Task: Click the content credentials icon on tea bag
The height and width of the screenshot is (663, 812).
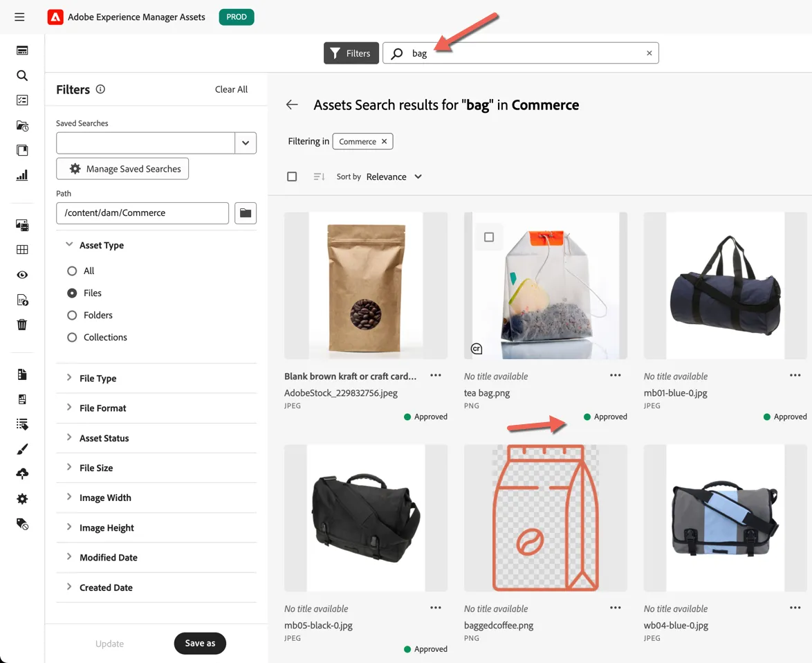Action: click(477, 349)
